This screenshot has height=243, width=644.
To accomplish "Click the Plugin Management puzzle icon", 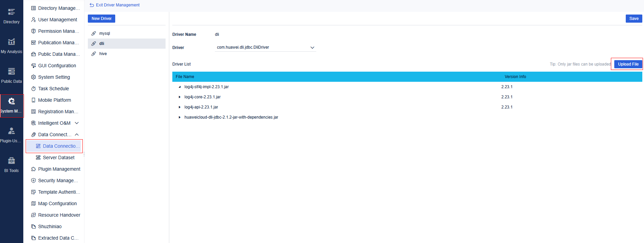I will (33, 169).
